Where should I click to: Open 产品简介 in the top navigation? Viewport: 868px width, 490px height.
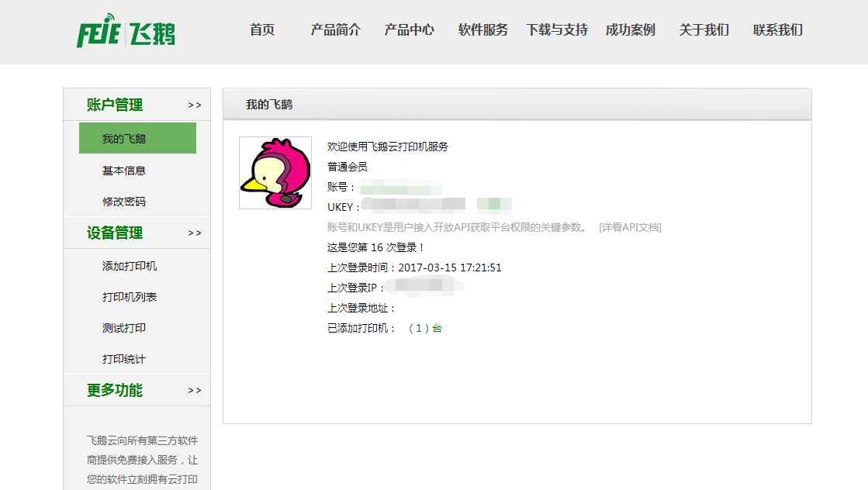pyautogui.click(x=335, y=30)
